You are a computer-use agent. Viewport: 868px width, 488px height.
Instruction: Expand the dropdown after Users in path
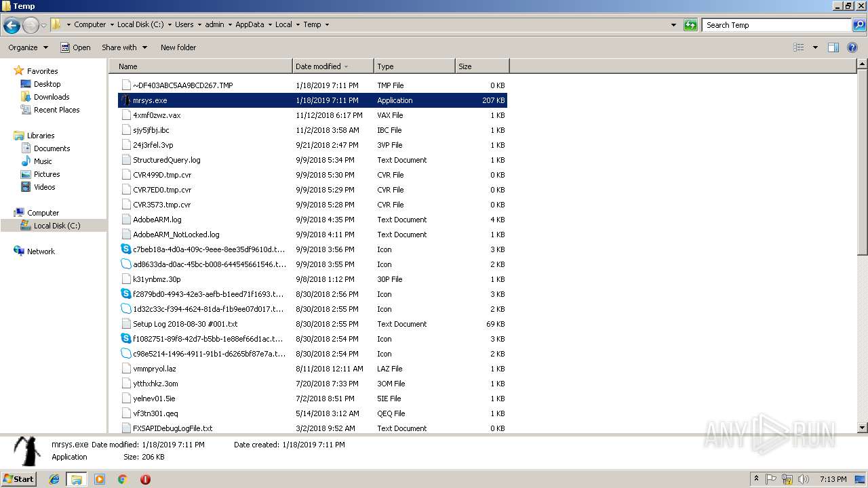click(199, 24)
